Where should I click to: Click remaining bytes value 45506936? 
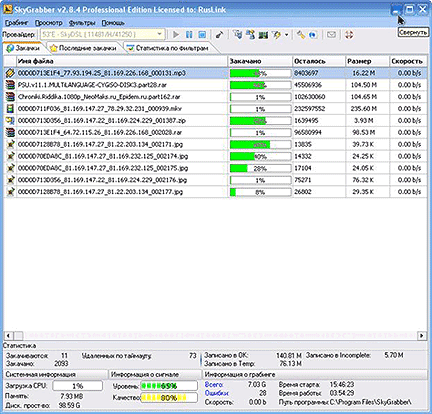tap(308, 85)
